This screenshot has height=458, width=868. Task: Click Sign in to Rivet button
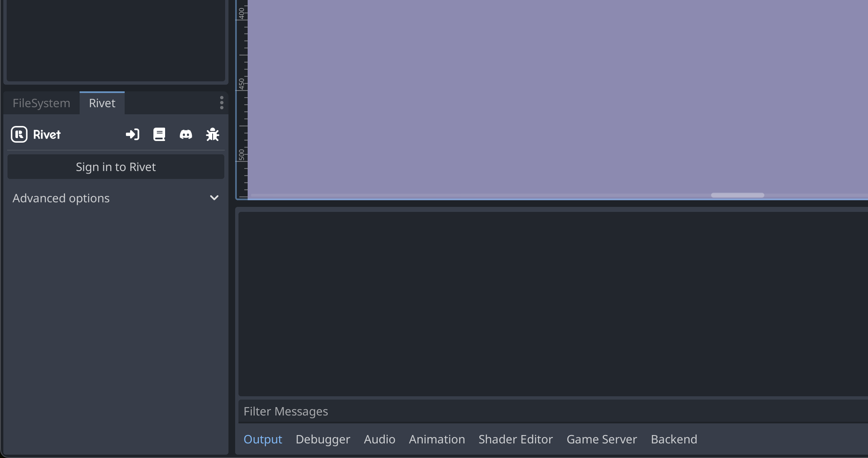coord(115,167)
